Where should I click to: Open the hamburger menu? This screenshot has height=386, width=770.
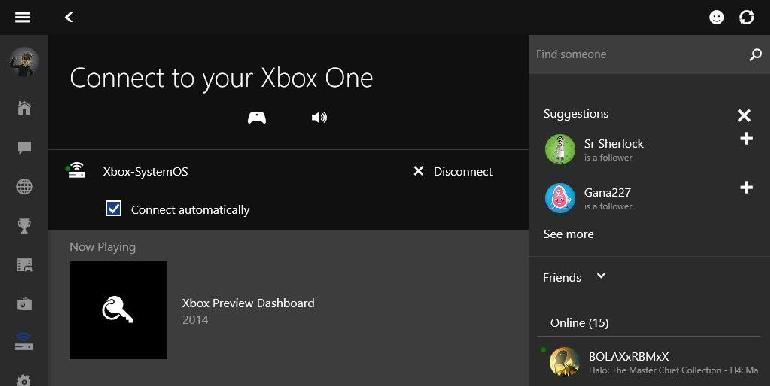23,17
